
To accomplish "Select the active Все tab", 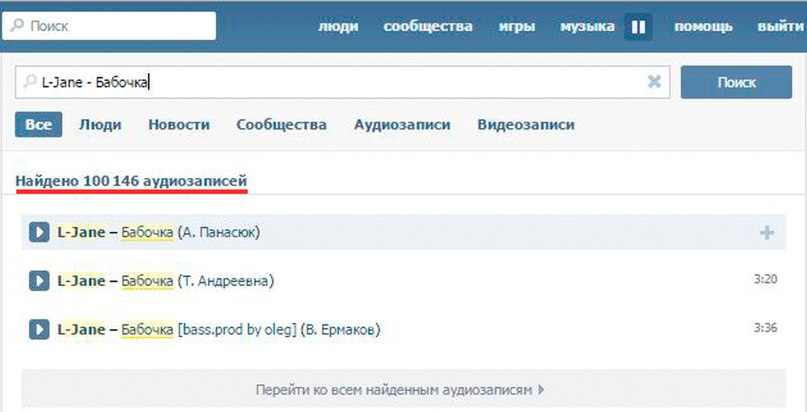I will click(39, 124).
